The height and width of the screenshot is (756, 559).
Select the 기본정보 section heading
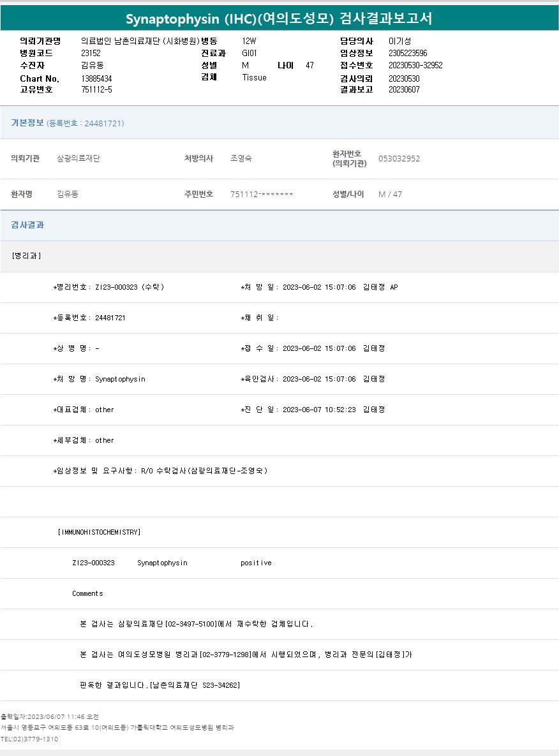pos(27,122)
